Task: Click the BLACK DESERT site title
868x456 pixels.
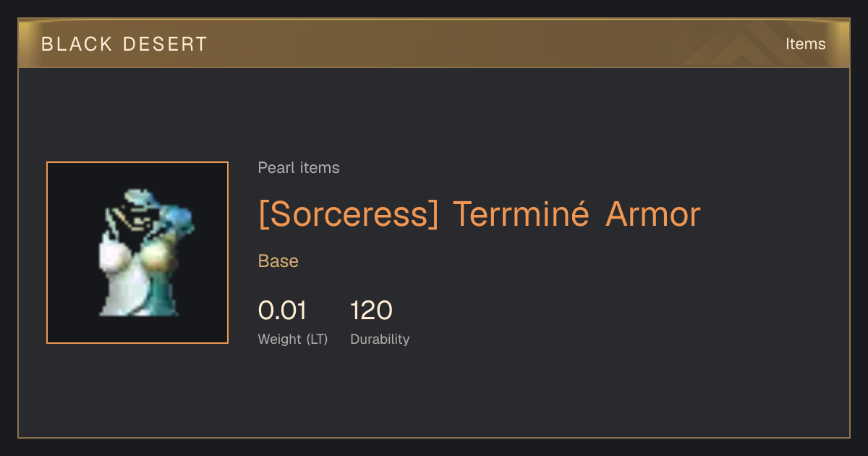Action: (x=124, y=44)
